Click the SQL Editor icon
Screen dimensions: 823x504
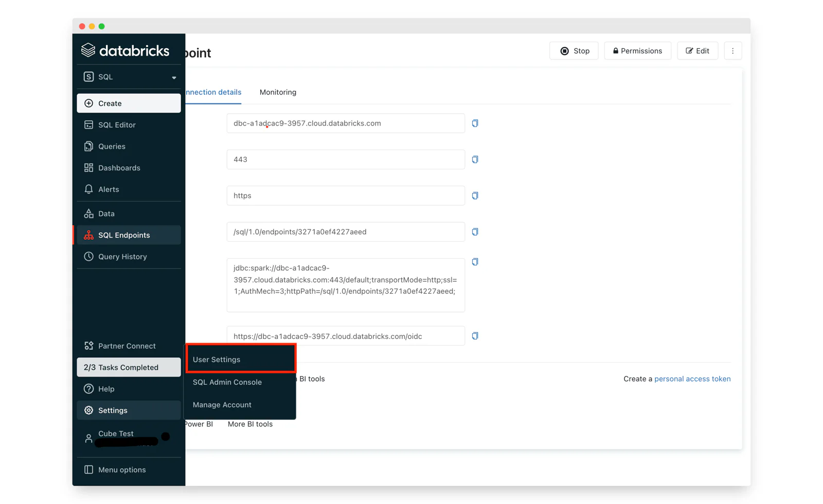[x=88, y=125]
